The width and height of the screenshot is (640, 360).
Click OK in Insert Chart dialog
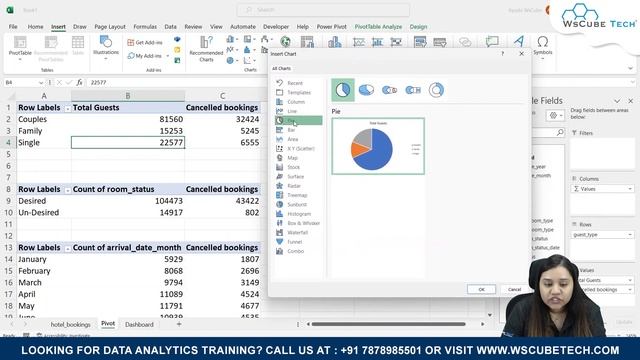482,289
